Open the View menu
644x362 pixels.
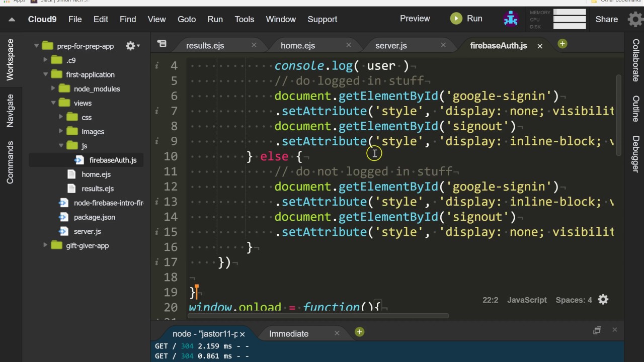[x=156, y=19]
